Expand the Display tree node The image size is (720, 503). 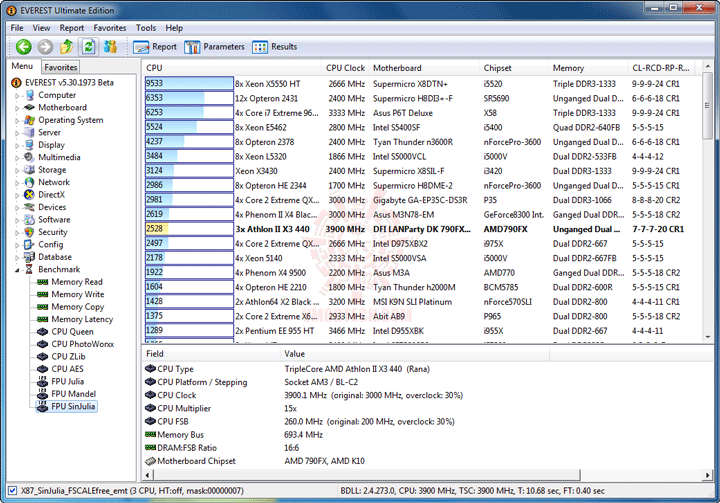17,145
